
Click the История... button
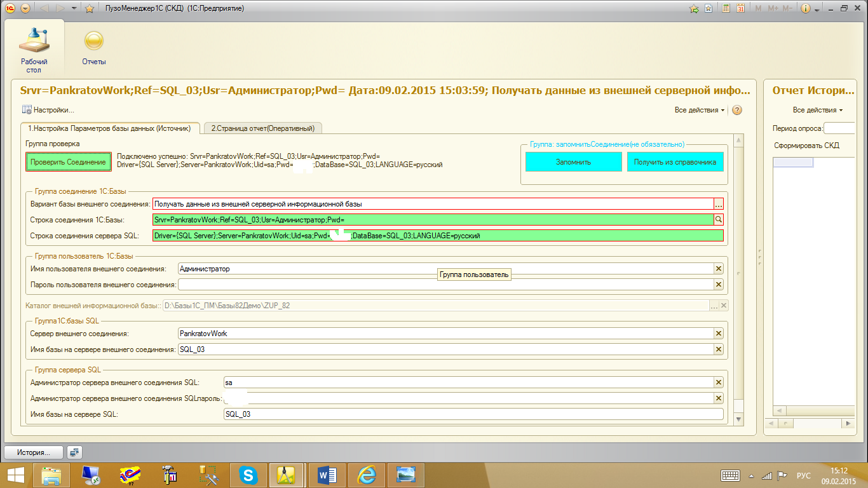click(x=34, y=453)
